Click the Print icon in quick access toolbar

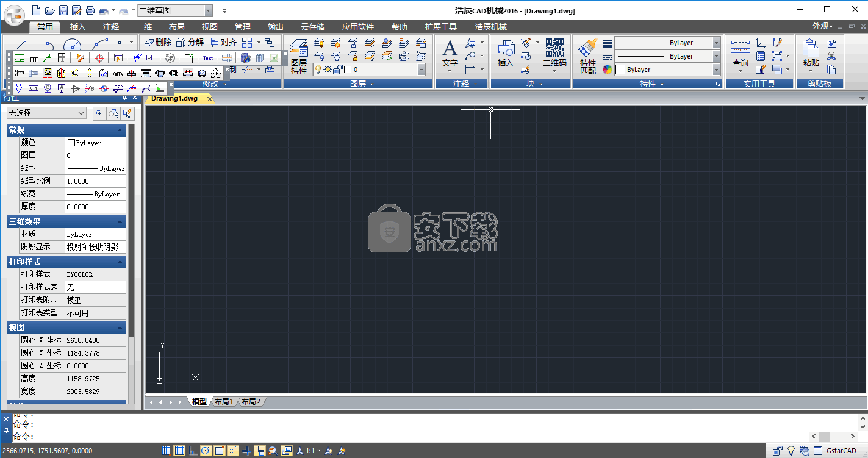point(90,10)
